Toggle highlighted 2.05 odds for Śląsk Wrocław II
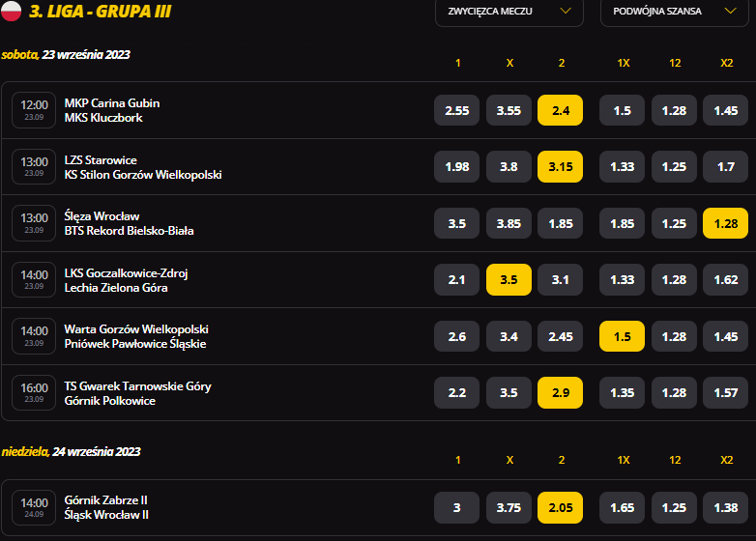 (x=561, y=507)
